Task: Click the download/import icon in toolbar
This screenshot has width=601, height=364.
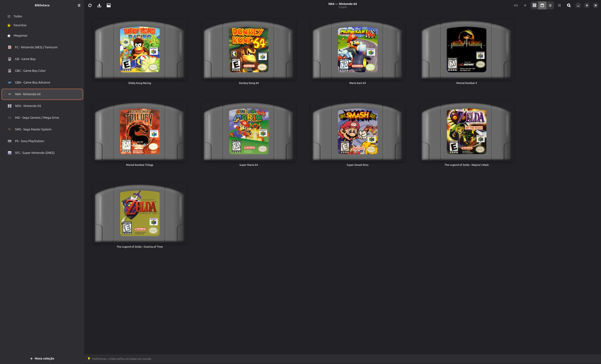Action: point(99,5)
